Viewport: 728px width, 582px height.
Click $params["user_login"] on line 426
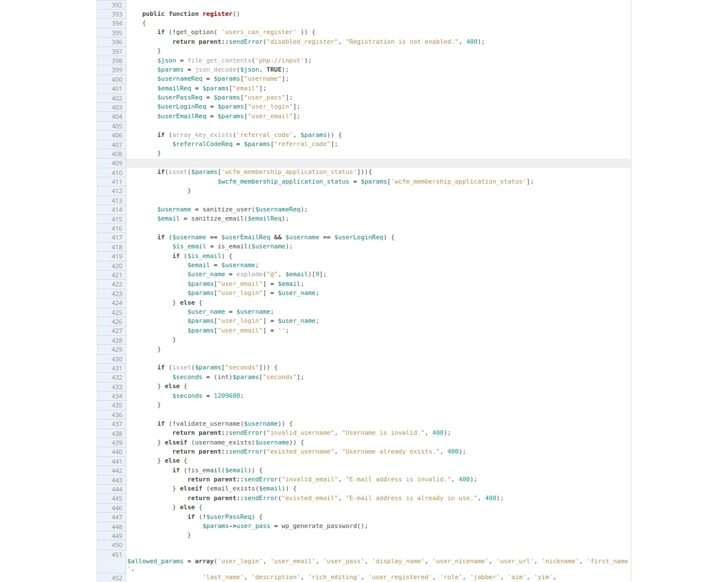tap(227, 321)
